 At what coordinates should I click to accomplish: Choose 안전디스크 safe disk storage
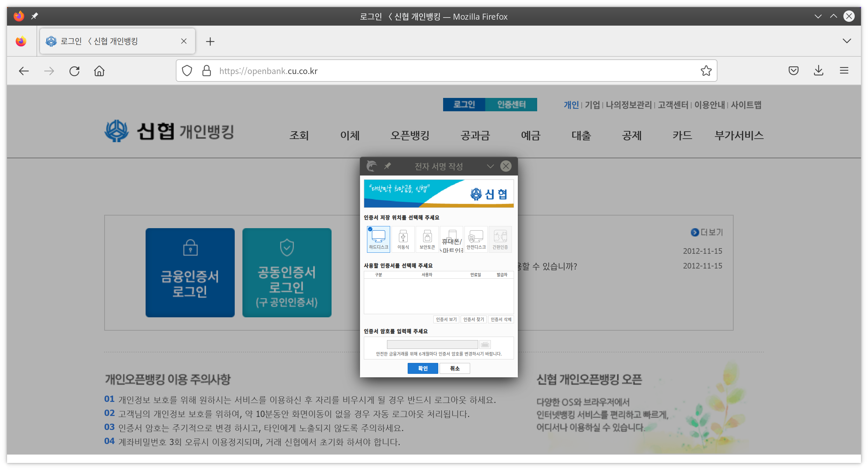476,239
